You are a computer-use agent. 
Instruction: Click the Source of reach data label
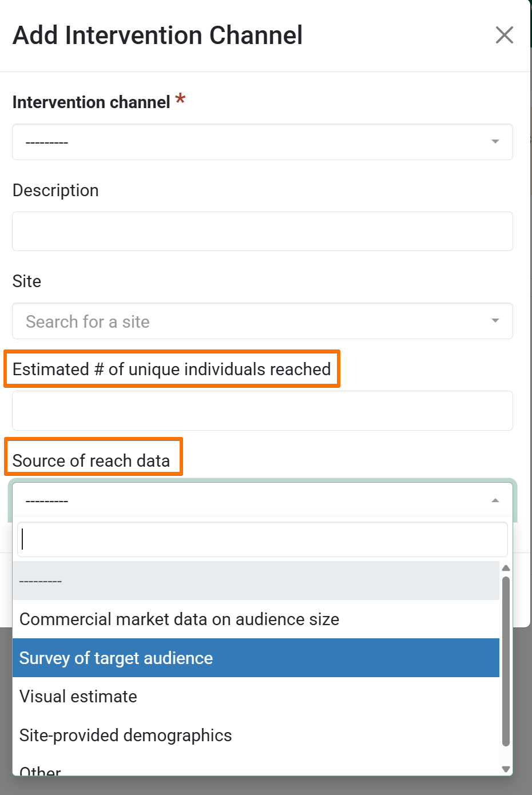pyautogui.click(x=92, y=460)
